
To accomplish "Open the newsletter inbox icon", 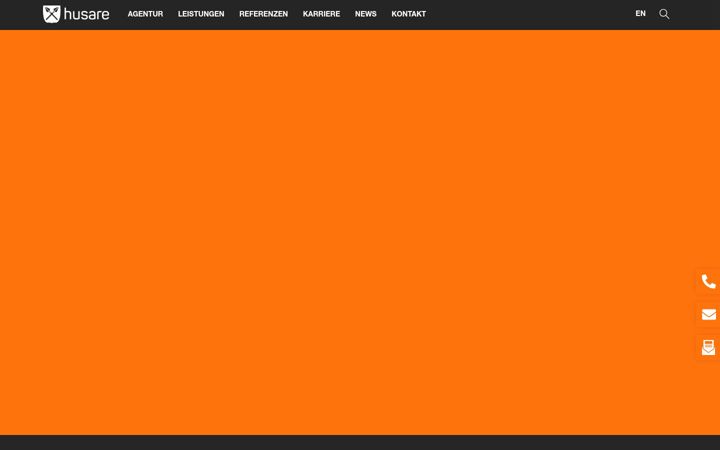I will pyautogui.click(x=709, y=348).
